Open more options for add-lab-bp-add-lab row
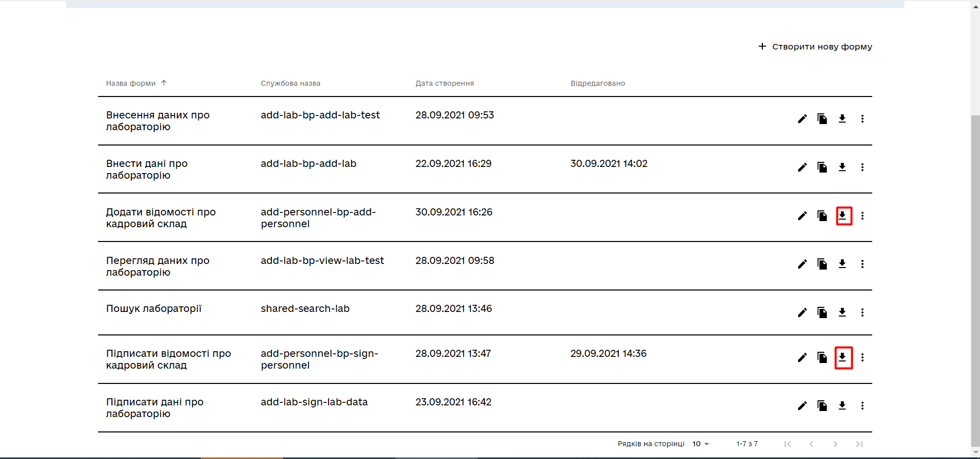Screen dimensions: 980x459 [x=862, y=167]
